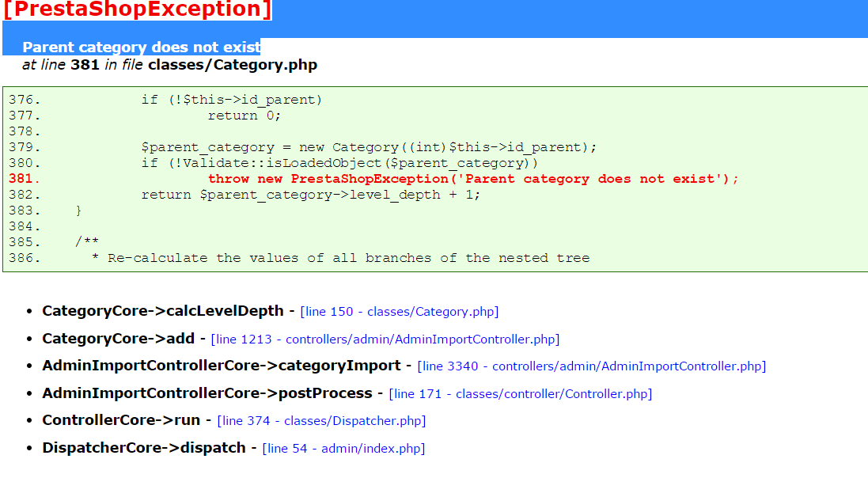Click the highlighted red line 381 throw statement
This screenshot has width=868, height=478.
(x=473, y=179)
